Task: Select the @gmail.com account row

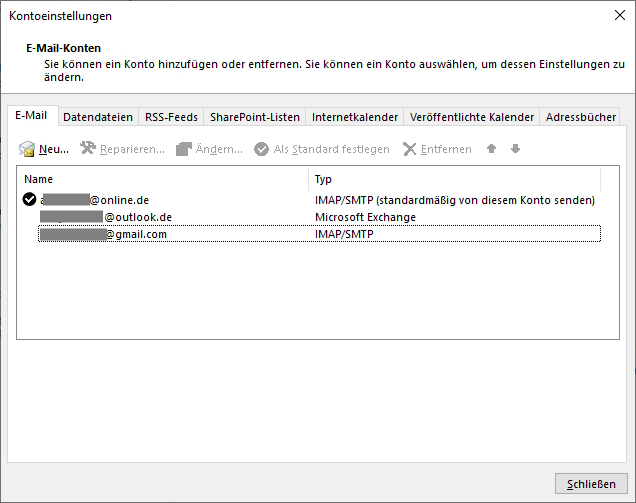Action: pos(320,234)
